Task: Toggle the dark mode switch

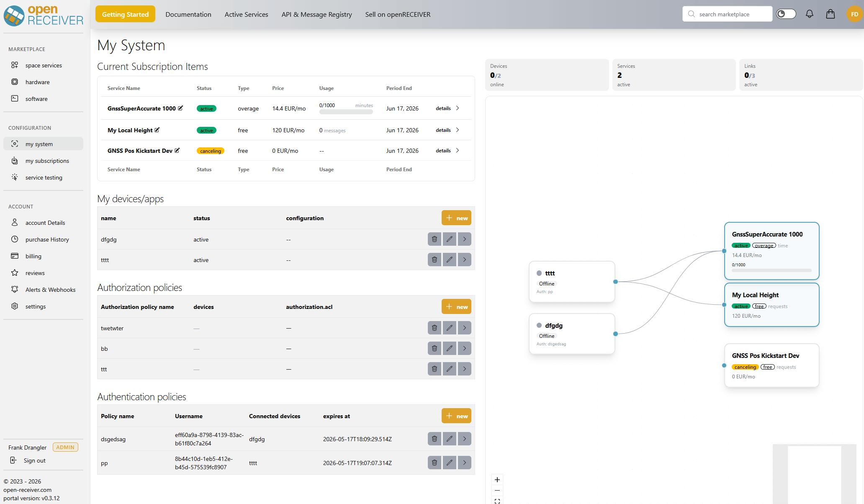Action: click(786, 14)
